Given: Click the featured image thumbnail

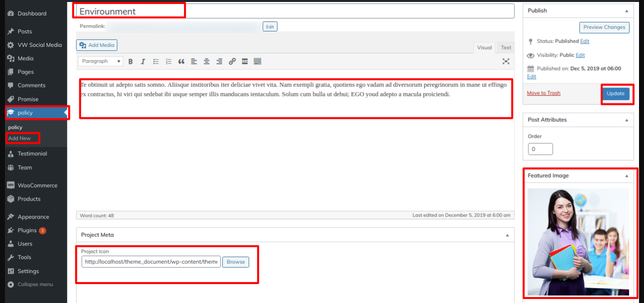Looking at the screenshot, I should (x=578, y=242).
